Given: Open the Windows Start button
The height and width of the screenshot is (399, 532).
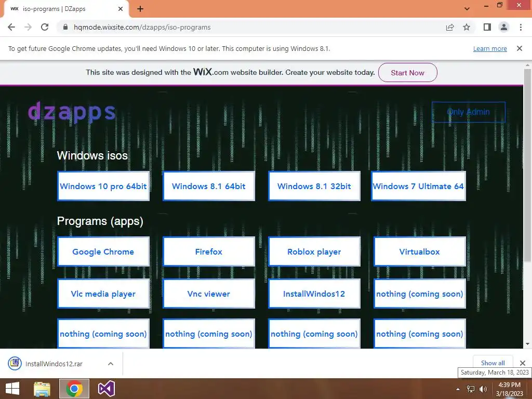Looking at the screenshot, I should tap(12, 389).
